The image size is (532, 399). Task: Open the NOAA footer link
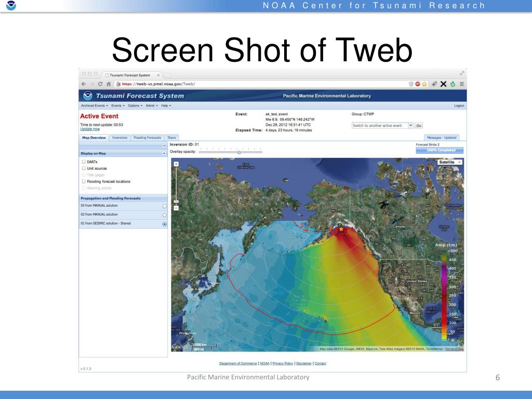click(x=264, y=363)
